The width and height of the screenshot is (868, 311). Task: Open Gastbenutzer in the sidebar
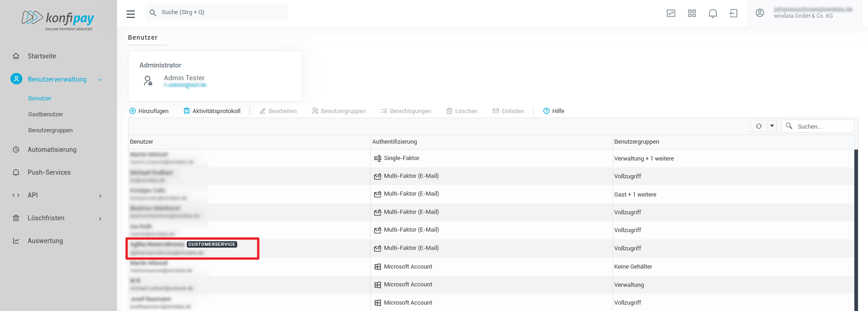[x=46, y=114]
